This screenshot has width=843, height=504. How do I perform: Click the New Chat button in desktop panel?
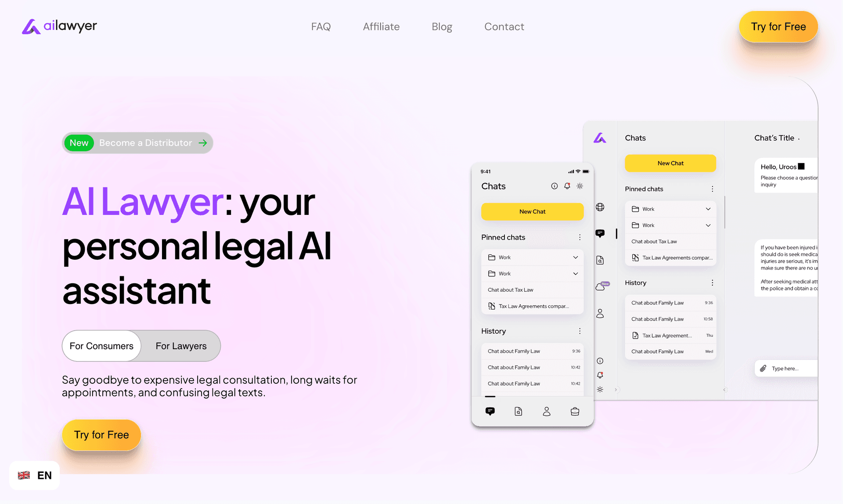pos(670,163)
